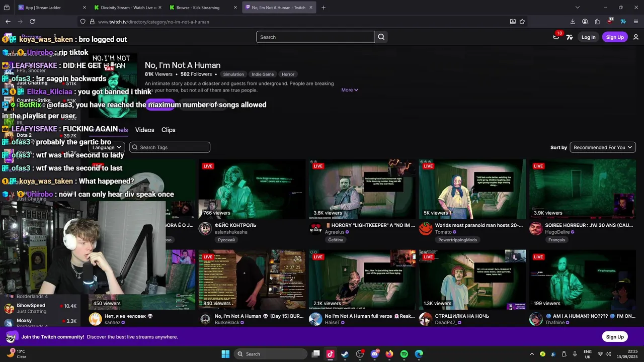This screenshot has height=362, width=644.
Task: Click the HaiseT channel name
Action: tap(334, 322)
